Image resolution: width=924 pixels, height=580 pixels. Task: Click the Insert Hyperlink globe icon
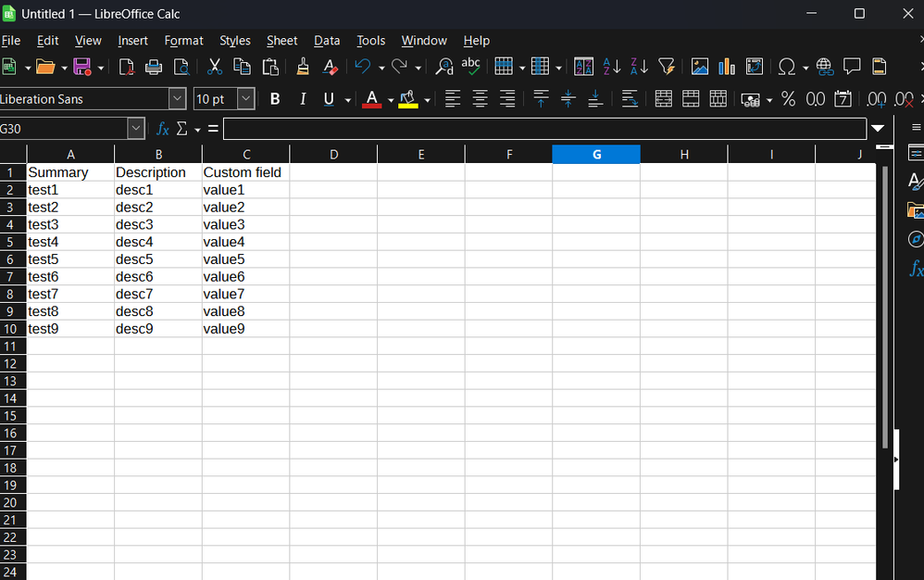click(824, 67)
